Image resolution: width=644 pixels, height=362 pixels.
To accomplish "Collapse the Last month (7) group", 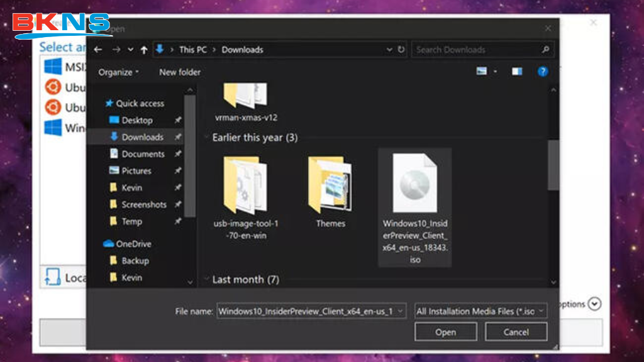I will pyautogui.click(x=208, y=280).
